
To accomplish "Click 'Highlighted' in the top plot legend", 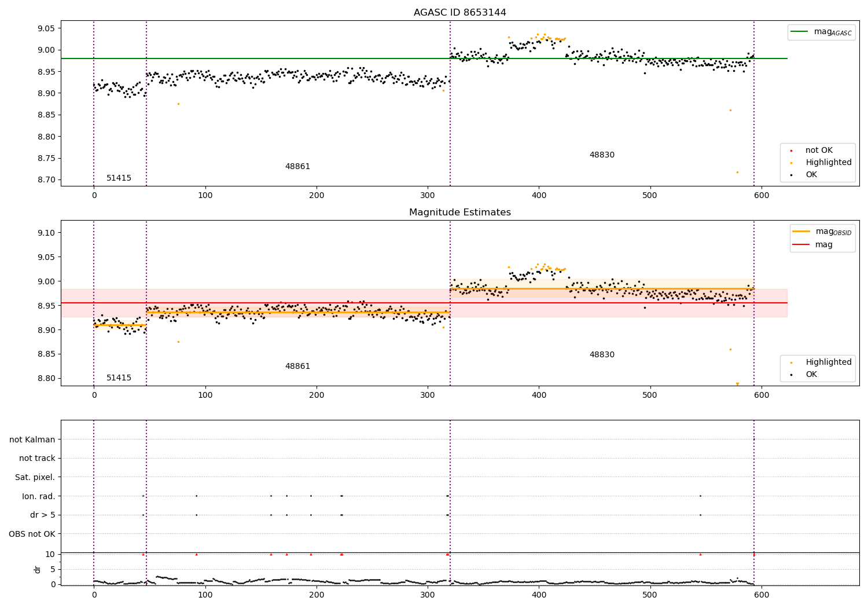I will pos(828,163).
